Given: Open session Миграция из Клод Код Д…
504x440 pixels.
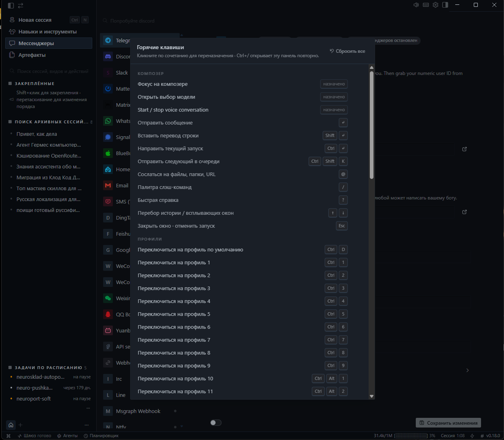Looking at the screenshot, I should 49,177.
